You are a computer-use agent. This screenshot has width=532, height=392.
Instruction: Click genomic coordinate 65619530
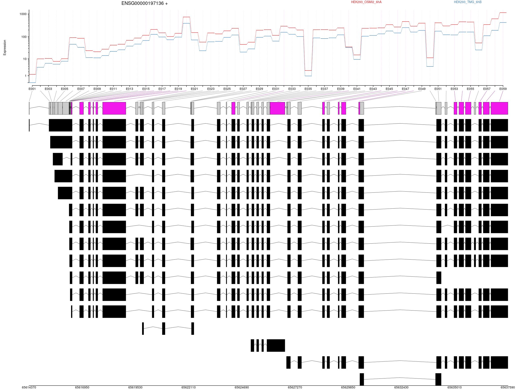(135, 388)
